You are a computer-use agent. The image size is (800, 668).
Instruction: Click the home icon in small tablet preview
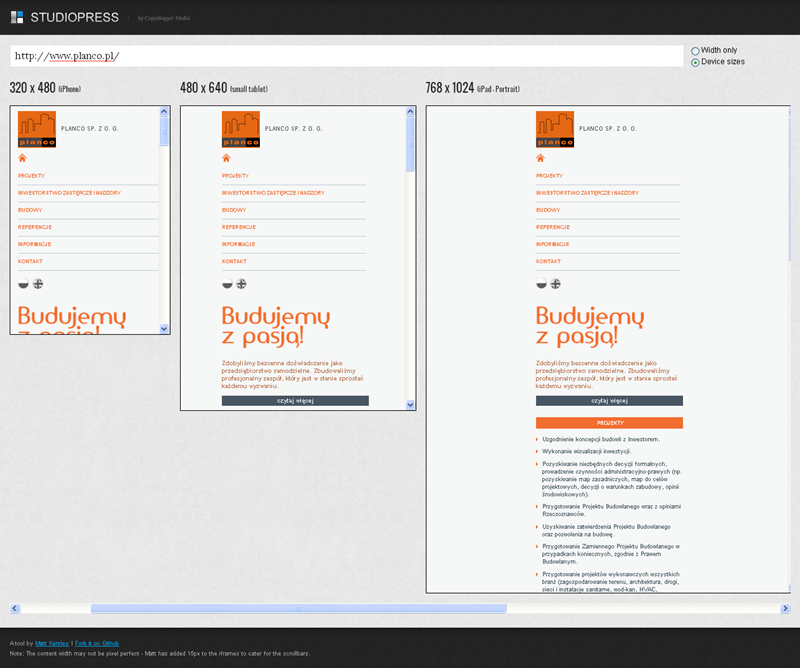pyautogui.click(x=227, y=158)
